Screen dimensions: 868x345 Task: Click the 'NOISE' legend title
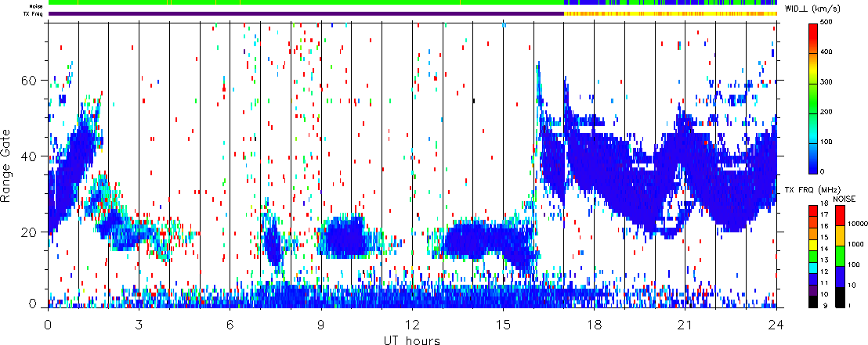pyautogui.click(x=844, y=199)
